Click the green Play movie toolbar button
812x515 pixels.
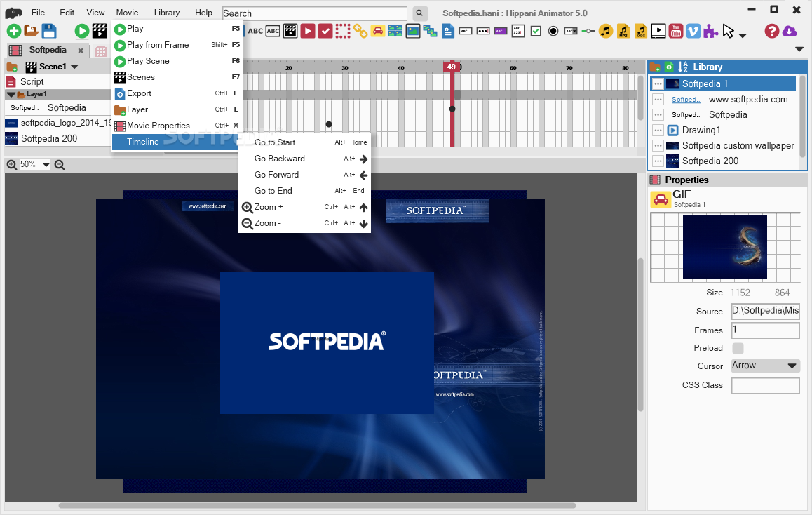click(x=82, y=31)
